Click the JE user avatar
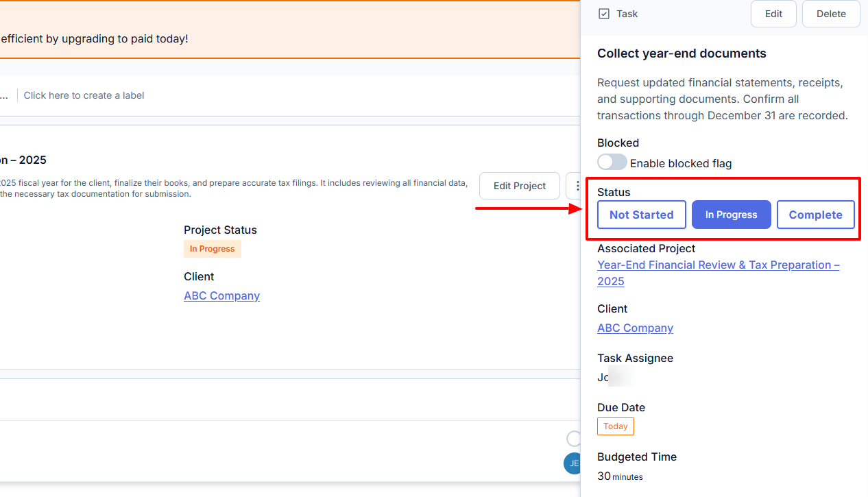868x497 pixels. point(573,463)
